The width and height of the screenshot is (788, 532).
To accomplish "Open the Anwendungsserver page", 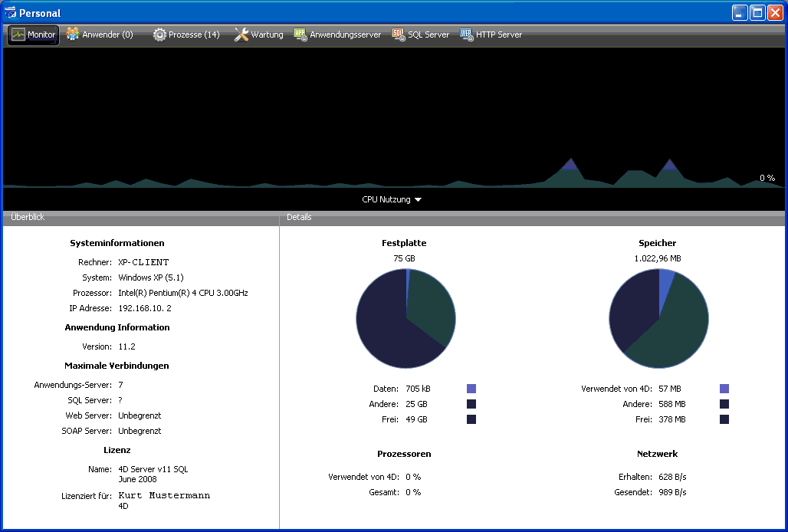I will click(337, 34).
